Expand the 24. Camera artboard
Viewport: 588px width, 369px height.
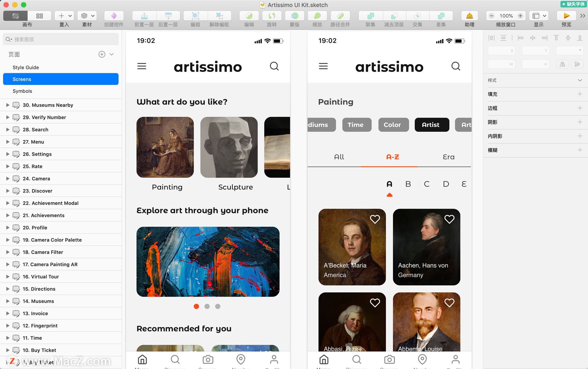8,178
